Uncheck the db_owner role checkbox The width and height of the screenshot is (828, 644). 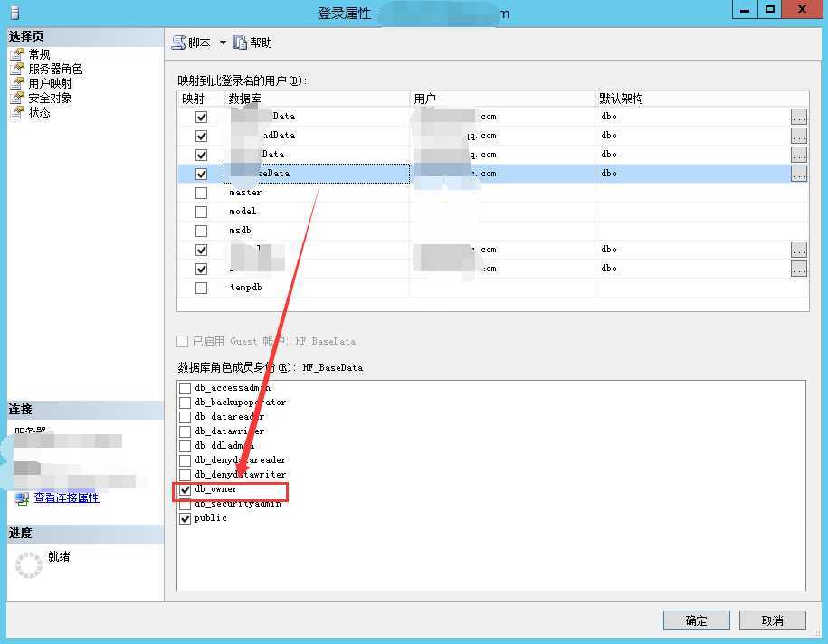(185, 489)
